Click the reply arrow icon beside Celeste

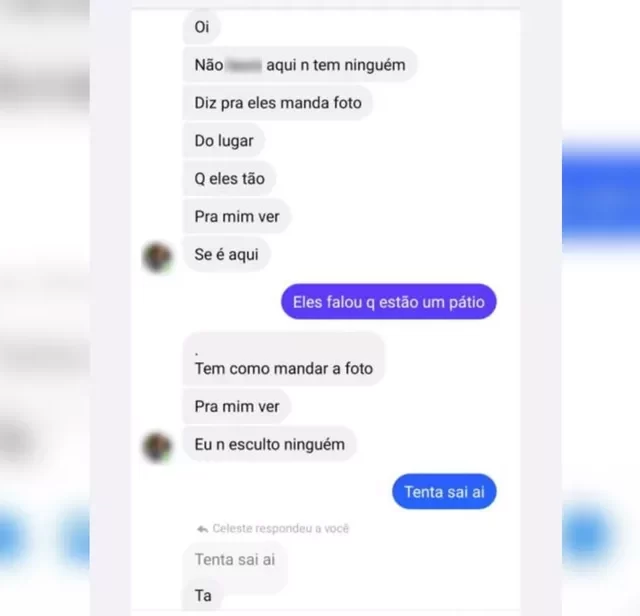pyautogui.click(x=202, y=529)
